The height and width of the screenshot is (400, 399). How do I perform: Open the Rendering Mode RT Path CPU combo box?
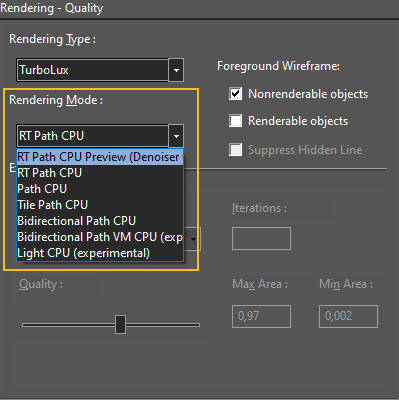(100, 136)
